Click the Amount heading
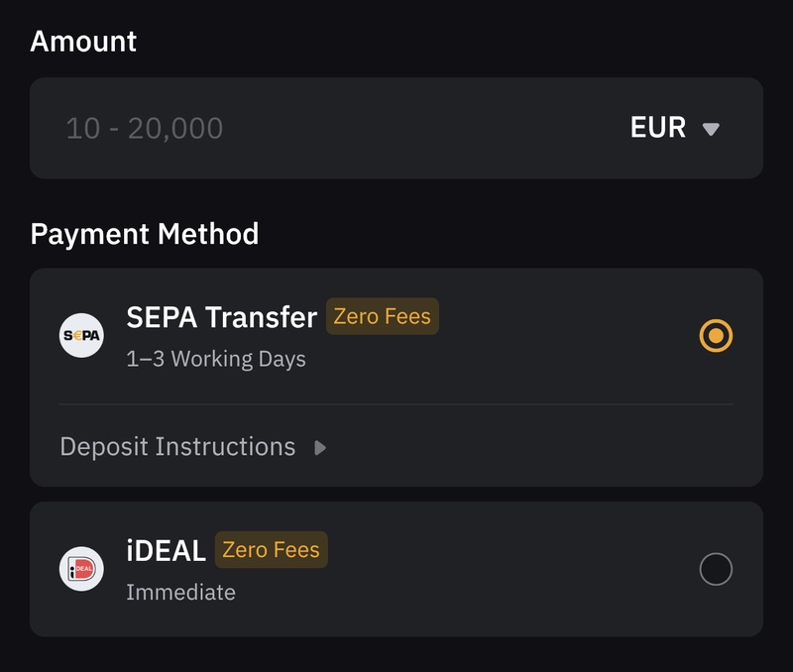Screen dimensions: 793x672 tap(83, 42)
